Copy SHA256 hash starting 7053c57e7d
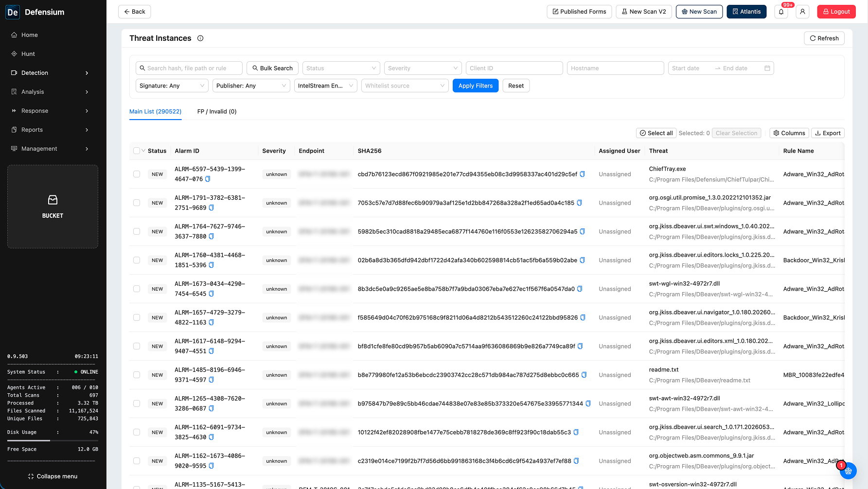868x489 pixels. click(580, 203)
